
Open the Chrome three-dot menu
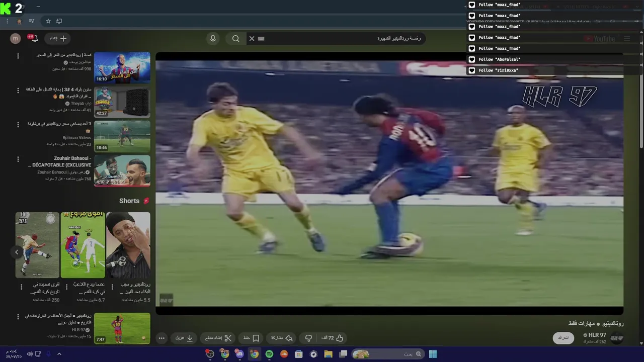[x=7, y=21]
